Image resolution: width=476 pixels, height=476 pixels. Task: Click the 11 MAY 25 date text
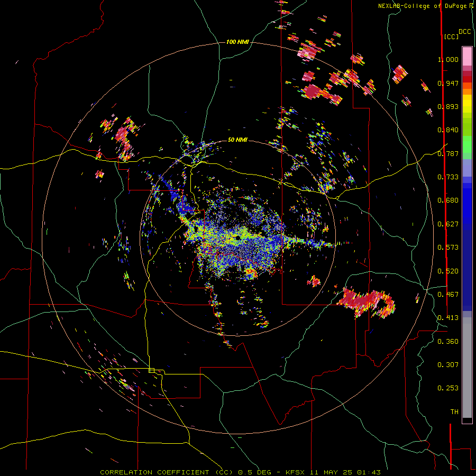331,472
